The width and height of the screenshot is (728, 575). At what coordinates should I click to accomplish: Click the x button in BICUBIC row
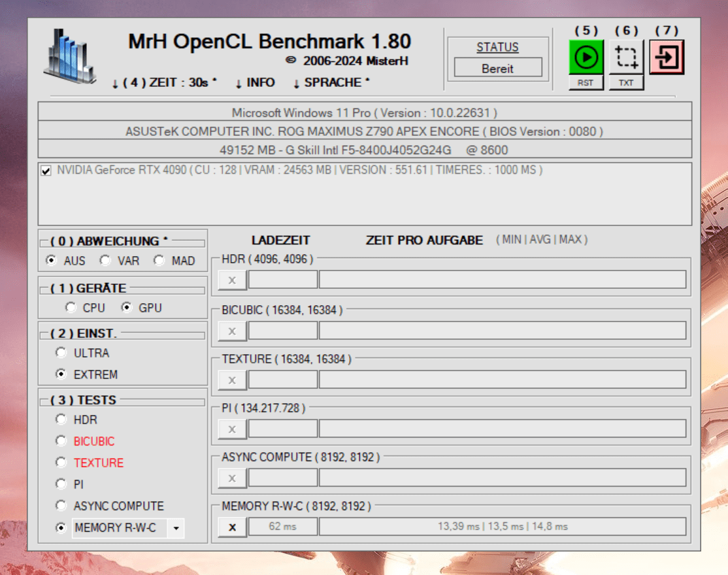click(x=232, y=331)
